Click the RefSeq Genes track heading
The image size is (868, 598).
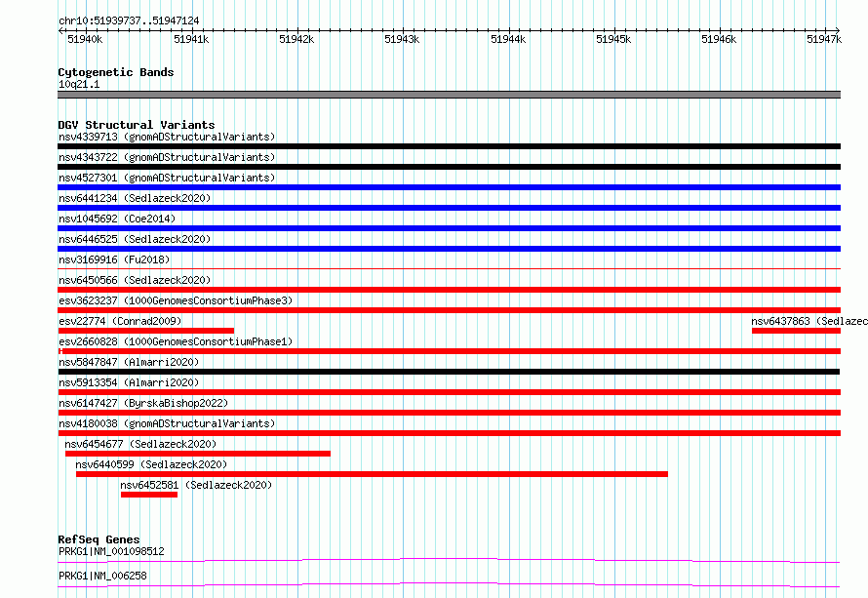coord(99,539)
